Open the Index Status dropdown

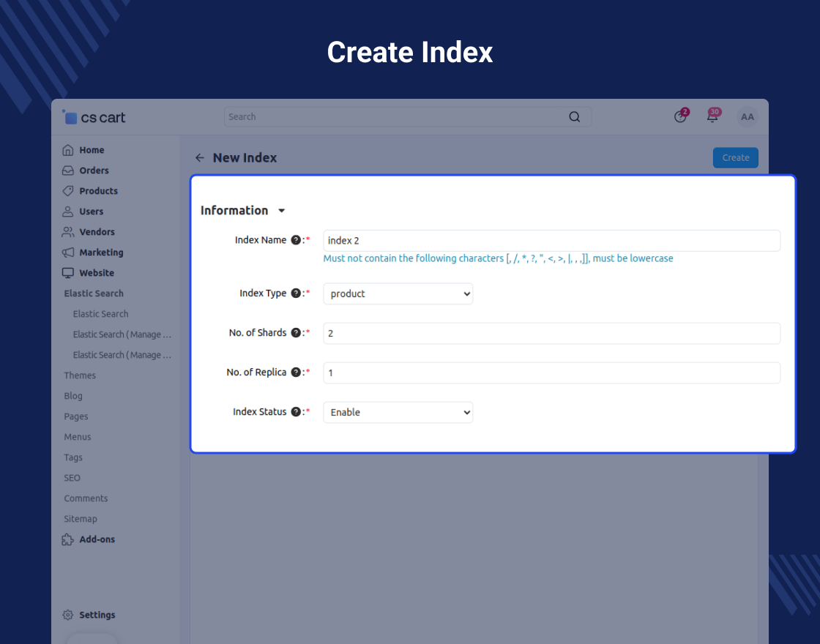(398, 413)
